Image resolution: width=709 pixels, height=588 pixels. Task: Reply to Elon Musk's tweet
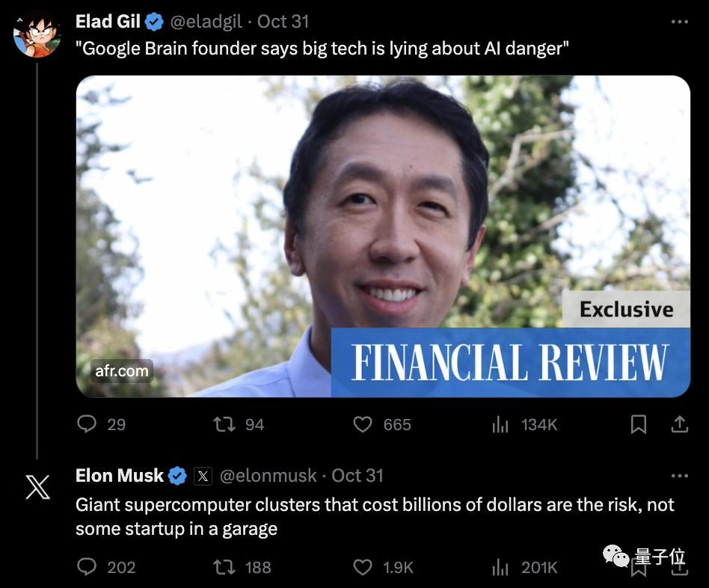pos(88,567)
